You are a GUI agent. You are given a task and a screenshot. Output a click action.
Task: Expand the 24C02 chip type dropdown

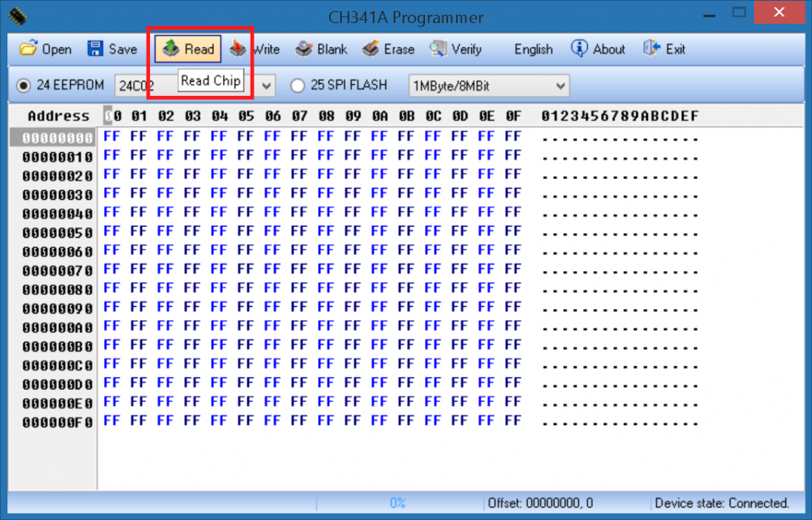pos(266,86)
